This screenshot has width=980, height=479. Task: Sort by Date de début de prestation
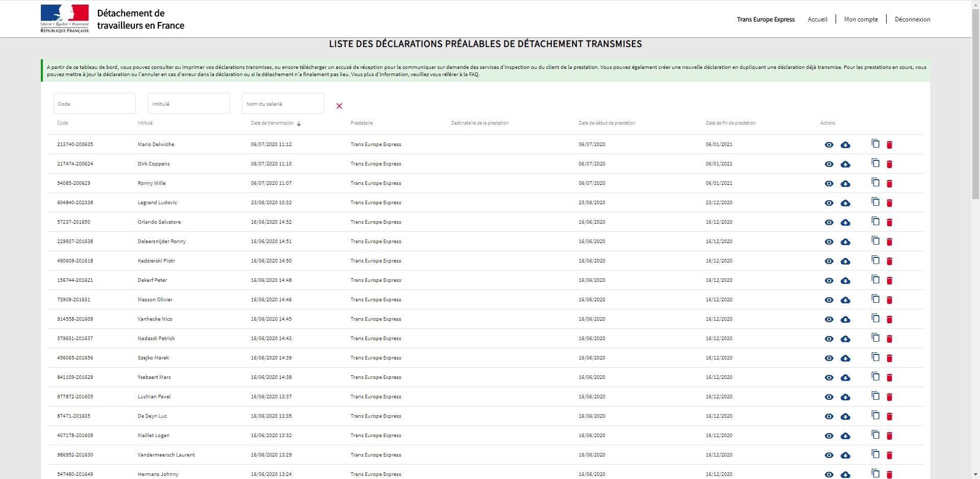coord(607,123)
